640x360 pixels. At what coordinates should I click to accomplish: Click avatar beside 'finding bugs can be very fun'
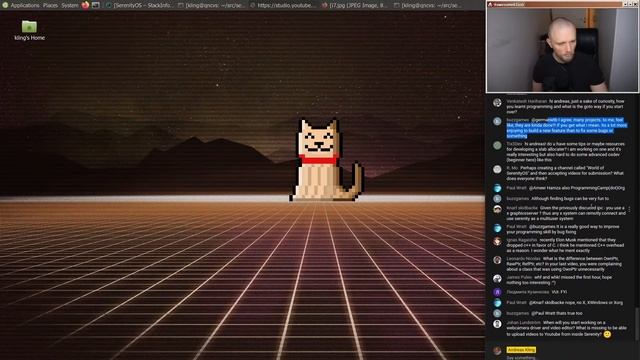tap(497, 198)
